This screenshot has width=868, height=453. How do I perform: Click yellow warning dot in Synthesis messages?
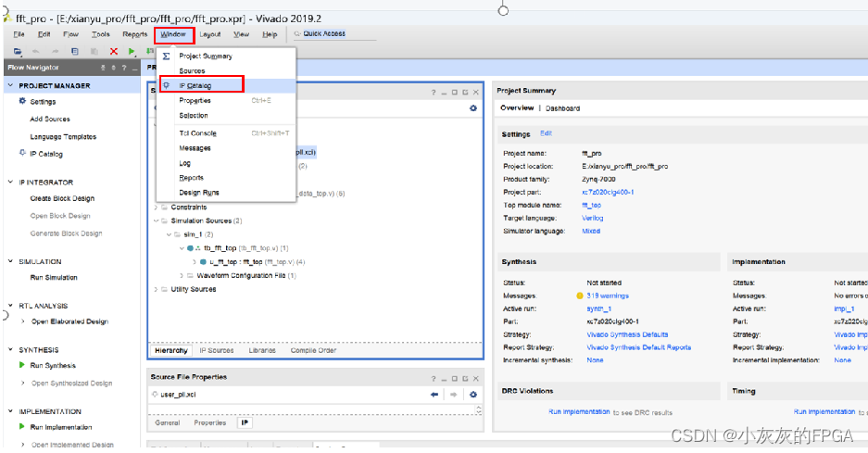(580, 296)
